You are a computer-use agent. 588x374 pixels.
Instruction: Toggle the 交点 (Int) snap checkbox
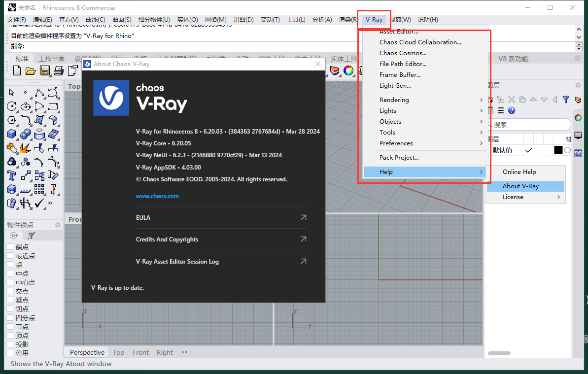pyautogui.click(x=10, y=291)
